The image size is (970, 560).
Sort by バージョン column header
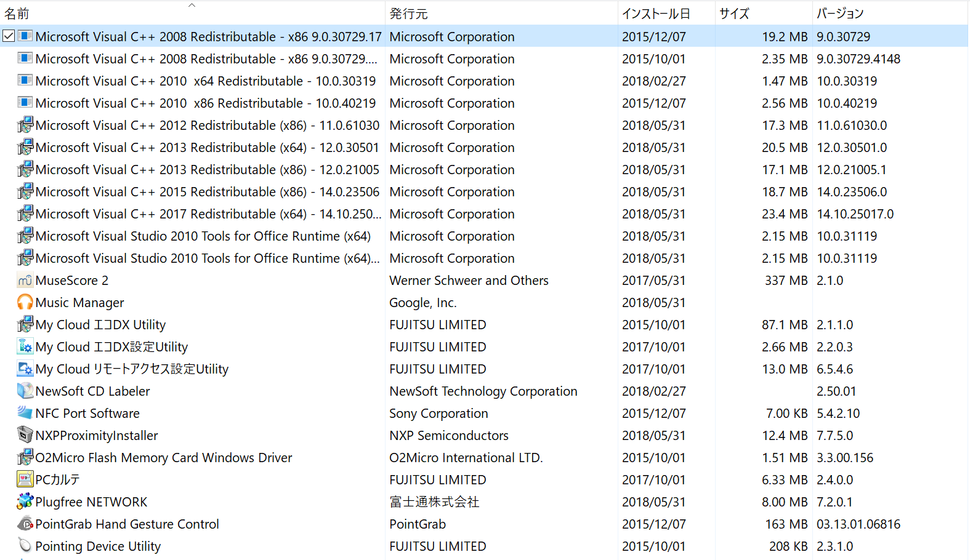pos(840,14)
